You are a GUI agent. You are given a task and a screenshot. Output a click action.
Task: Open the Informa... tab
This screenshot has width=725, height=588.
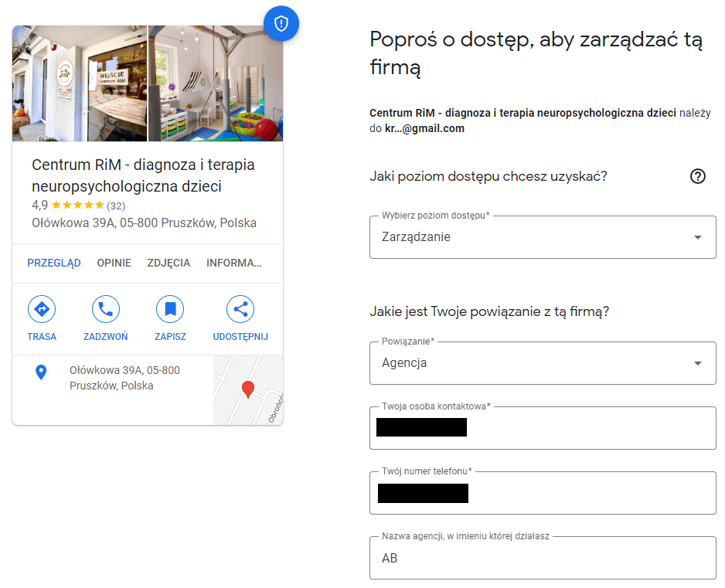[x=234, y=263]
